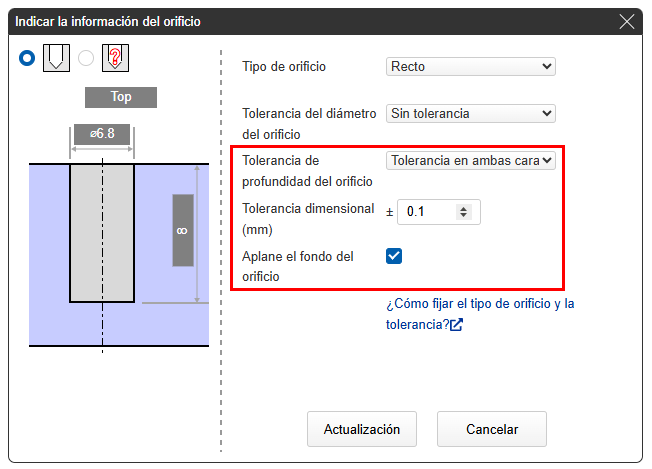Image resolution: width=652 pixels, height=469 pixels.
Task: Click the drill-point hole shape icon
Action: click(x=56, y=58)
